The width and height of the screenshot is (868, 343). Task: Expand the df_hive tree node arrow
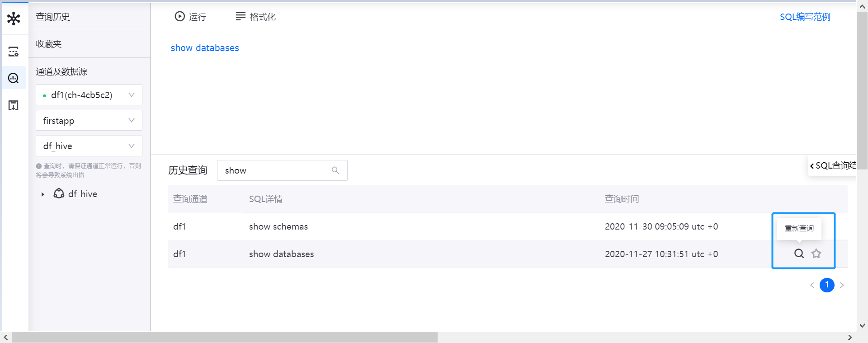click(x=43, y=194)
